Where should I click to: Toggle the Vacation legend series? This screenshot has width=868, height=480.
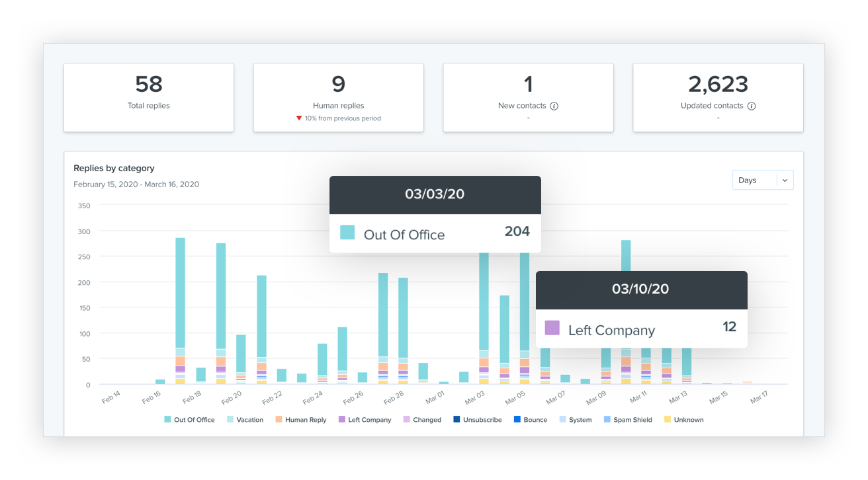click(244, 420)
